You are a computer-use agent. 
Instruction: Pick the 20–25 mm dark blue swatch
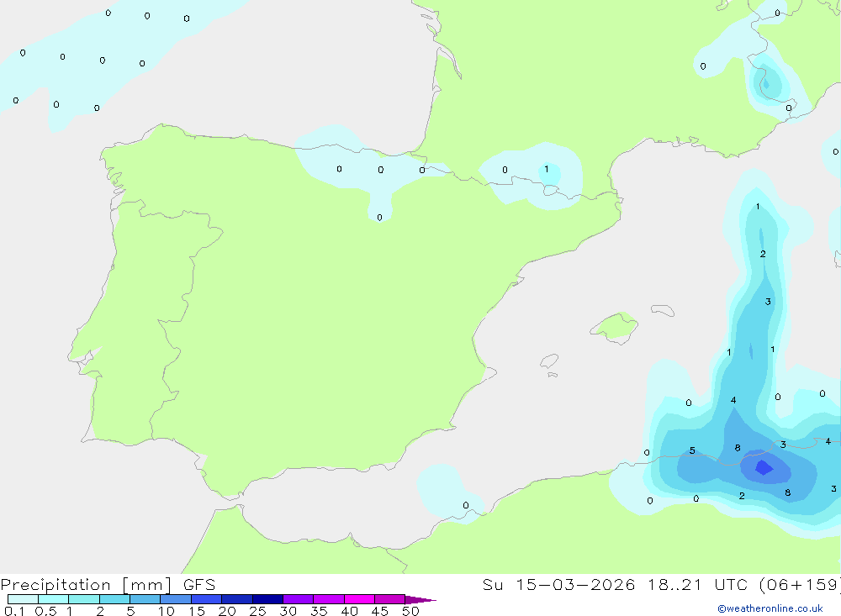point(236,599)
